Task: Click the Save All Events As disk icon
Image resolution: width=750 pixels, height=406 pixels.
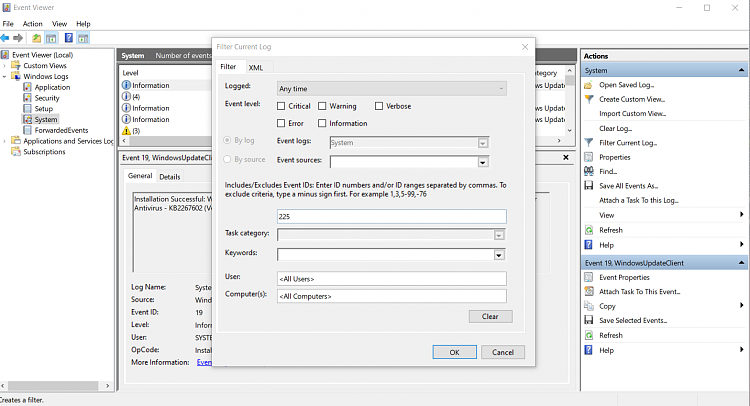Action: pyautogui.click(x=589, y=186)
